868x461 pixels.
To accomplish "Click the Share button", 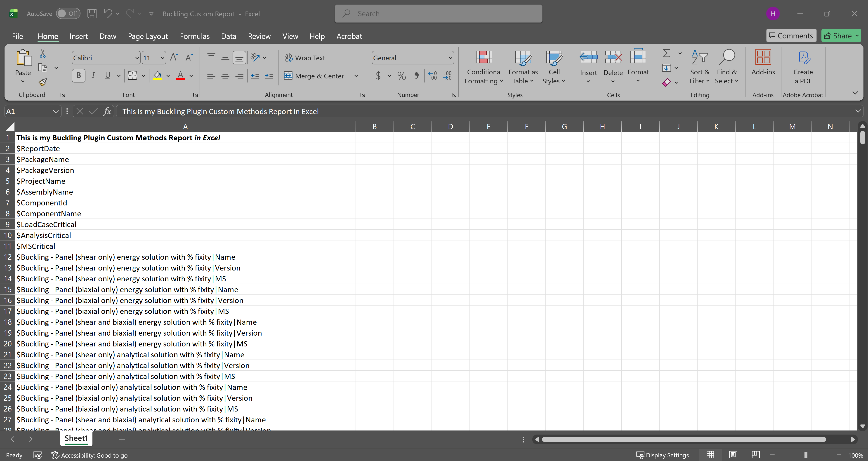I will tap(841, 36).
